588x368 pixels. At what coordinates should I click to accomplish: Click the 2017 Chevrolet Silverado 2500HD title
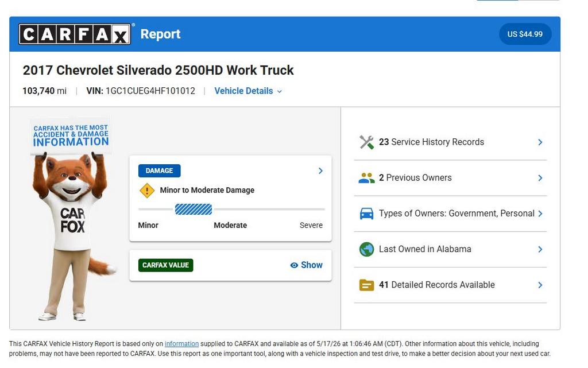158,71
